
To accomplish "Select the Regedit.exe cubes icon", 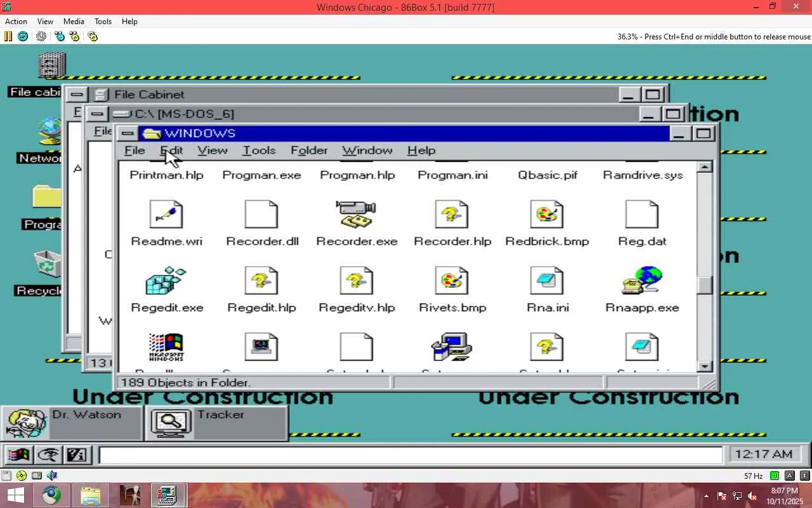I will [166, 281].
